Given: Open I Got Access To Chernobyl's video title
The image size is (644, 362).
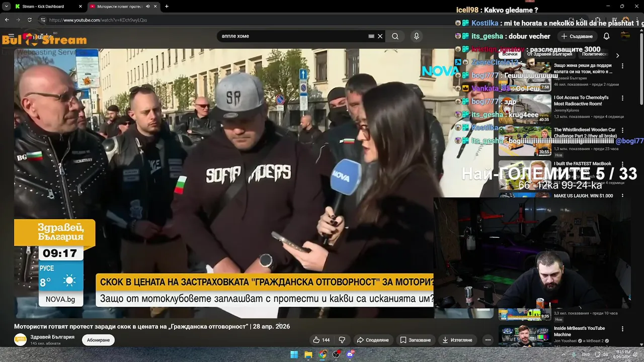Looking at the screenshot, I should coord(581,101).
